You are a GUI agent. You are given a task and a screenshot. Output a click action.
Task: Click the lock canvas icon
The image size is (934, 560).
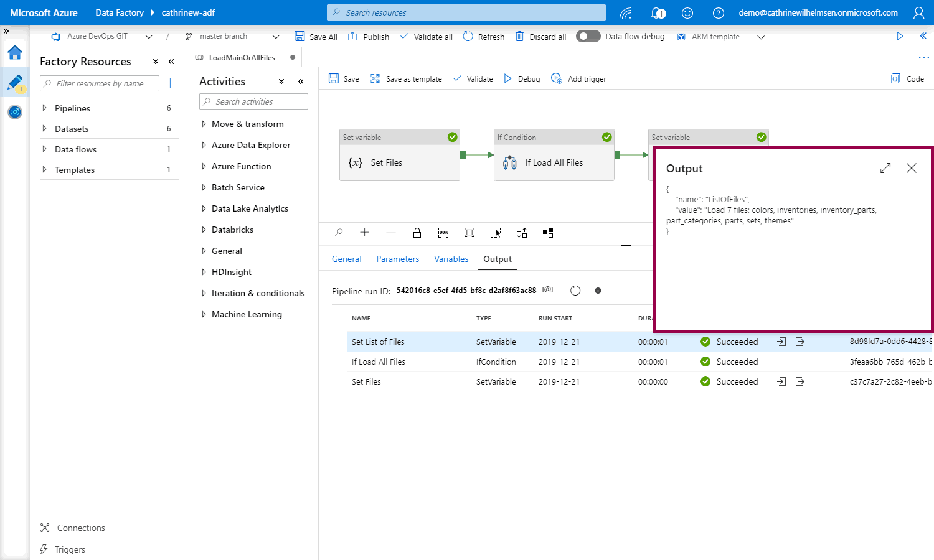[417, 233]
